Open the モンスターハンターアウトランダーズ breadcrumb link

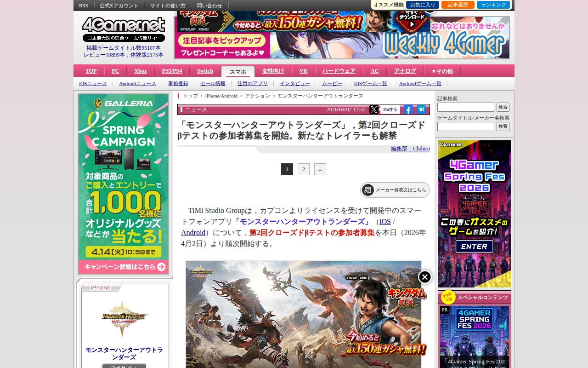click(320, 96)
